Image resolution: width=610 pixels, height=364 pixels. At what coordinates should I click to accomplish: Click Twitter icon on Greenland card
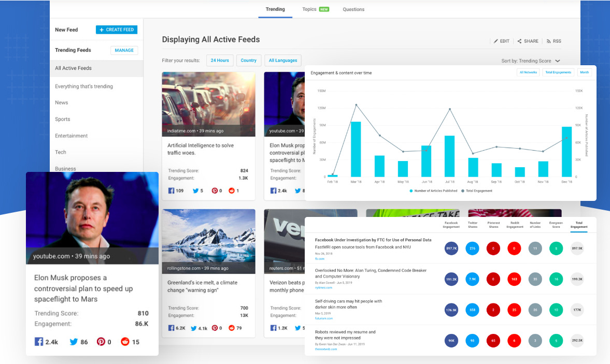pyautogui.click(x=194, y=328)
